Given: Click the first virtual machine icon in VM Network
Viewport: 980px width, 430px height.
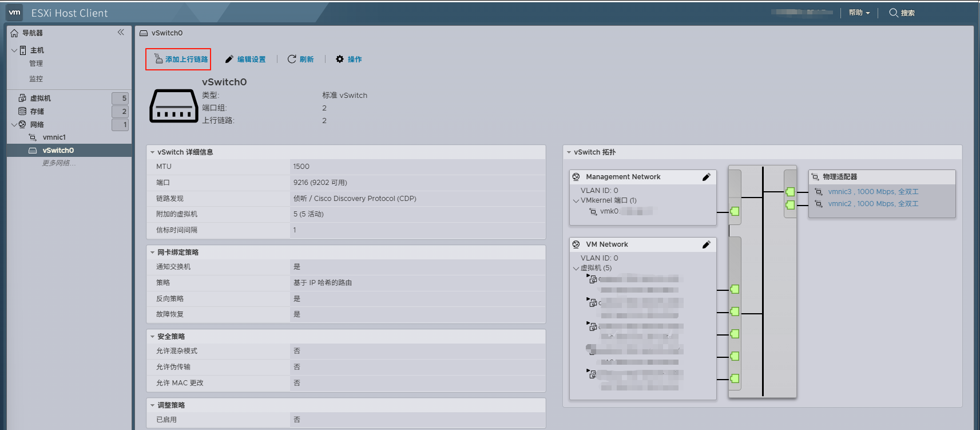Looking at the screenshot, I should [x=592, y=279].
